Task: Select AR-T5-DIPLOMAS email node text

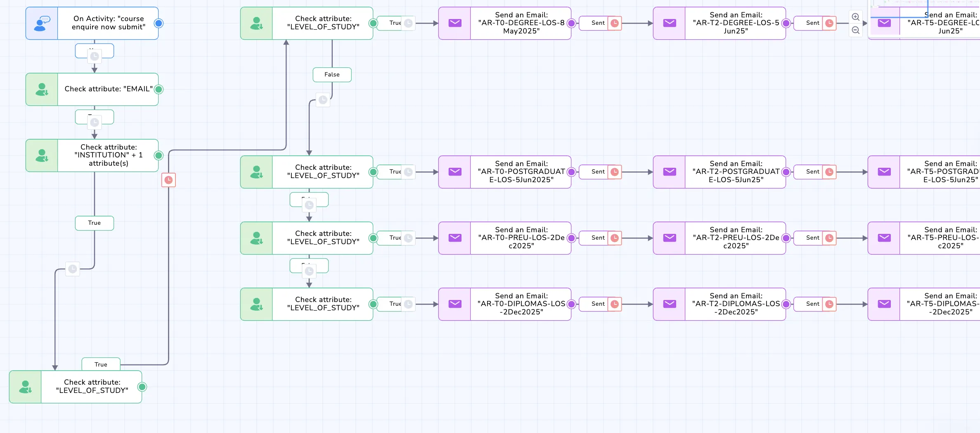Action: point(943,304)
